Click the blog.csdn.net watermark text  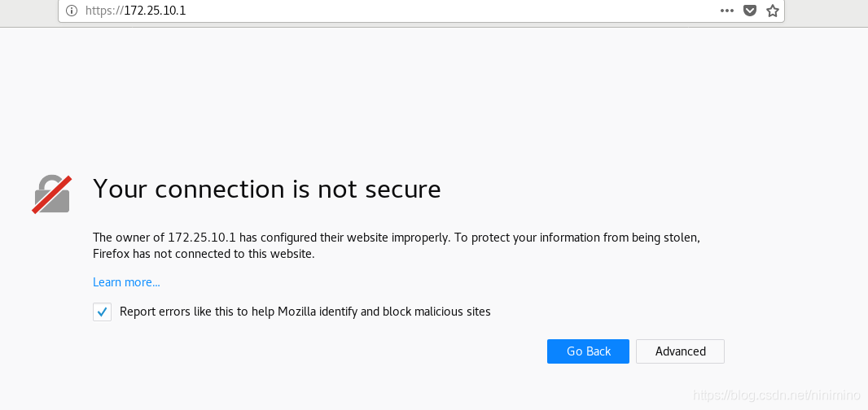point(776,395)
